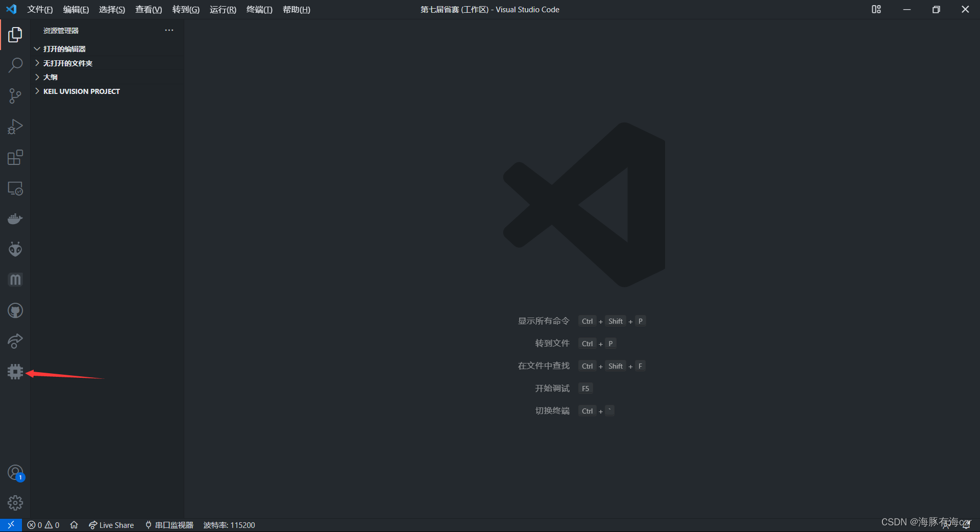The image size is (980, 532).
Task: Open the 文件(F) menu
Action: pos(40,9)
